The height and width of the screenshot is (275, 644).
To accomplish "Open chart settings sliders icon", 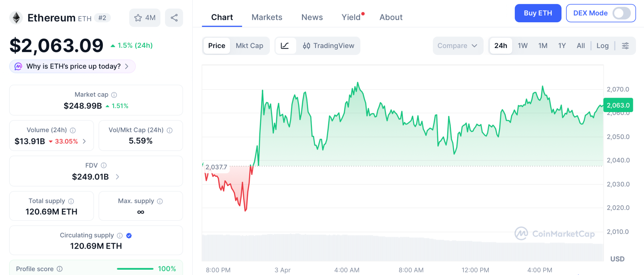I will (625, 46).
